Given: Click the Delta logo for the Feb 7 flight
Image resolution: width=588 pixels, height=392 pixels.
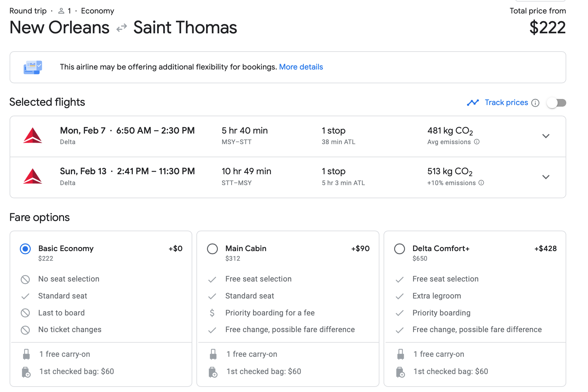Looking at the screenshot, I should (33, 136).
